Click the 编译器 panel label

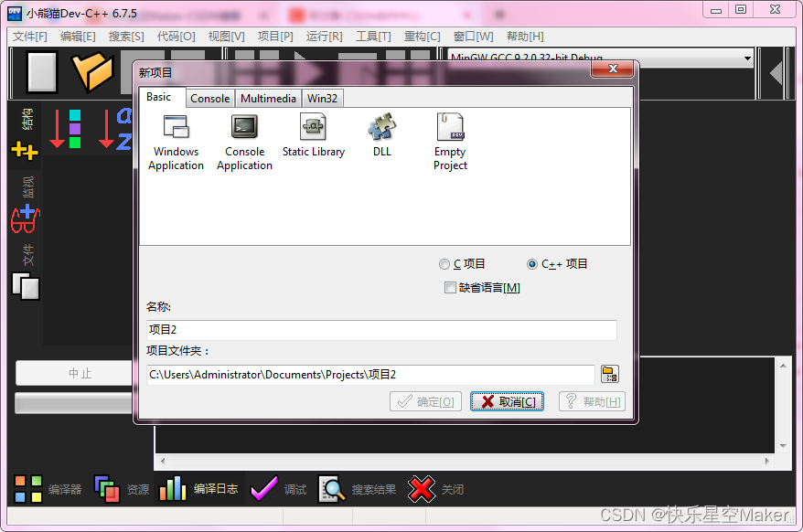(x=65, y=490)
